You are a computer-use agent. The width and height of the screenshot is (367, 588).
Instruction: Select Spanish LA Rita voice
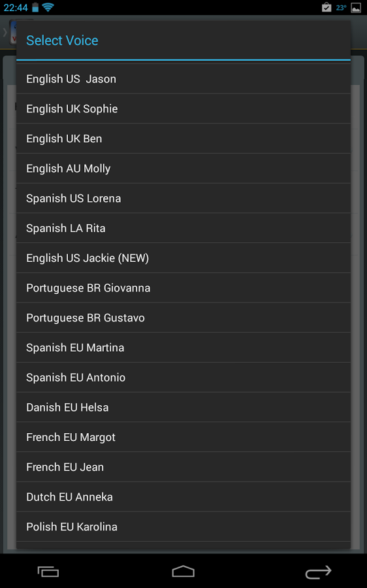[x=183, y=228]
